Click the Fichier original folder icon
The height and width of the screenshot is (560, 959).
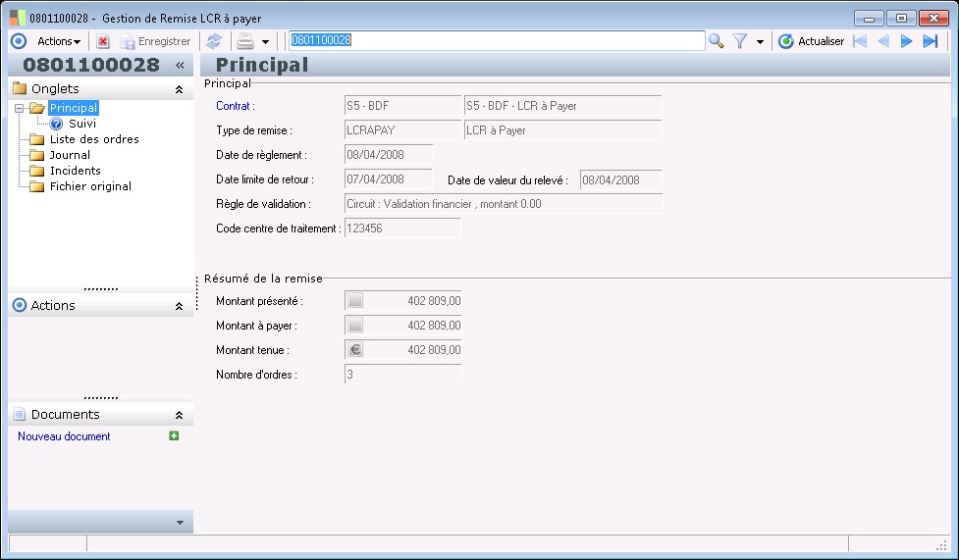coord(37,186)
